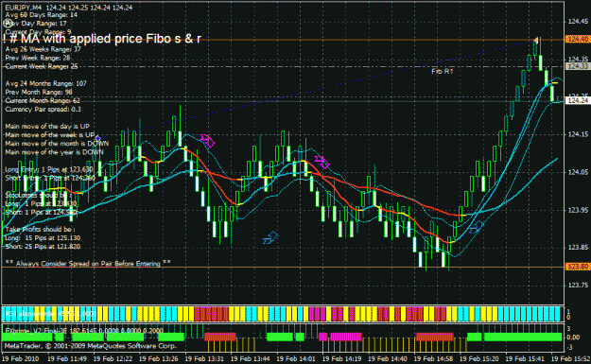Click the 123.85 price axis value
This screenshot has width=591, height=364.
[578, 248]
